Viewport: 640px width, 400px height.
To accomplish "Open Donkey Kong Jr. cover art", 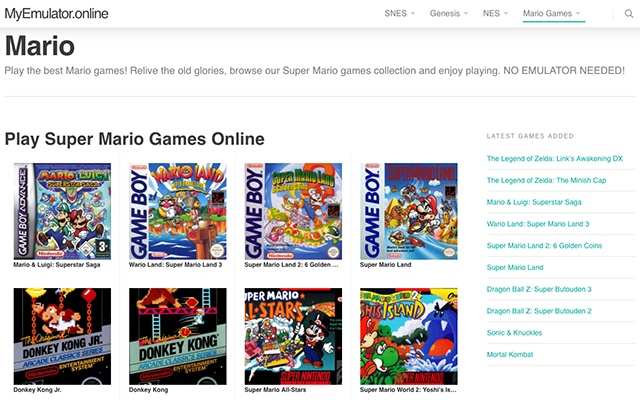I will (62, 336).
